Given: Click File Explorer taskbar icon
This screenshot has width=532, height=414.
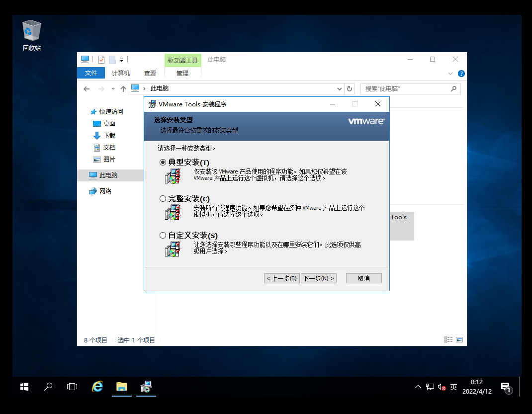Looking at the screenshot, I should click(x=121, y=387).
